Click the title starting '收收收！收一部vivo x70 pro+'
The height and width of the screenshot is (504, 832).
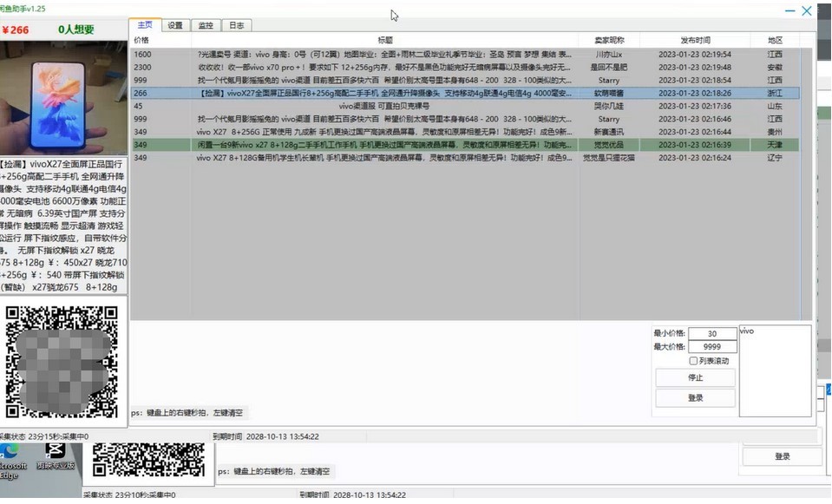tap(384, 68)
